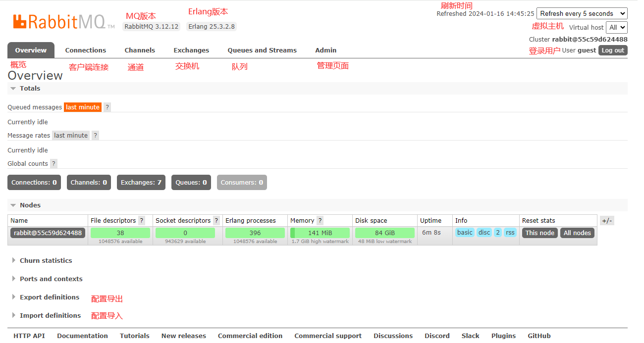Screen dimensions: 644x343
Task: Open node rabbit@55c59d624488 details
Action: coord(48,233)
